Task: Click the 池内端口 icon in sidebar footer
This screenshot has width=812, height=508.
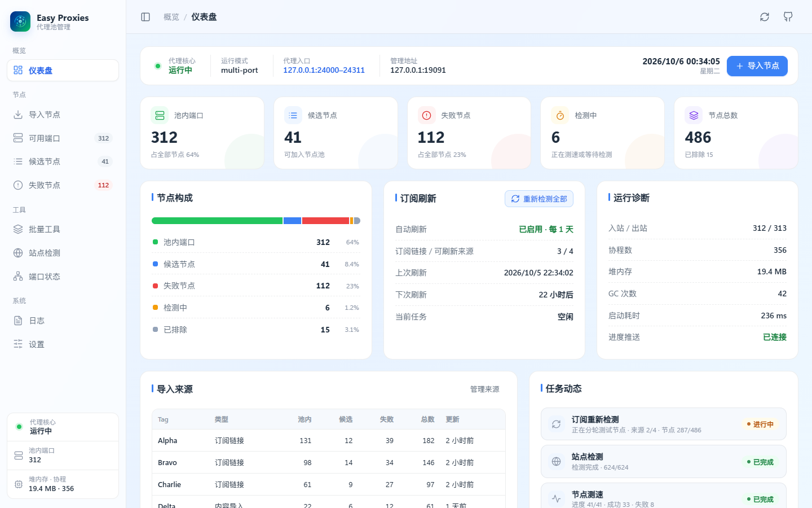Action: (18, 456)
